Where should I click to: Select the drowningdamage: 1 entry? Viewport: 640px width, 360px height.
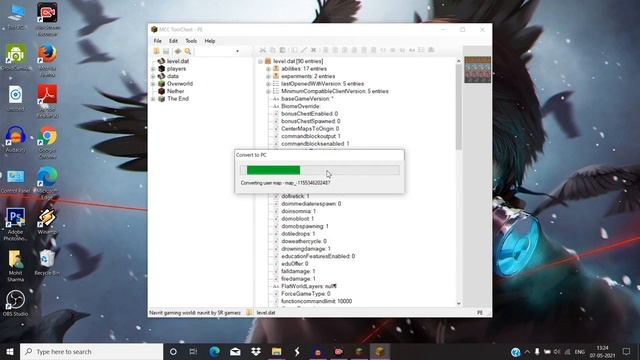(x=306, y=249)
